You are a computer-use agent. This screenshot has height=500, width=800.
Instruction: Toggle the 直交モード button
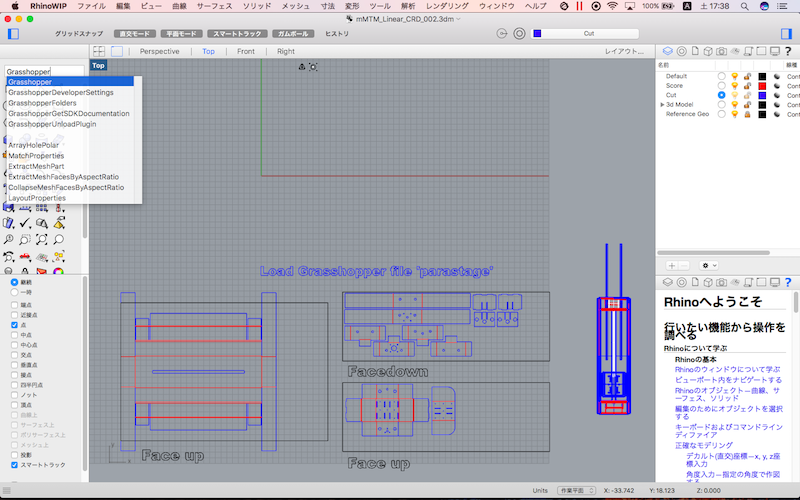(135, 34)
